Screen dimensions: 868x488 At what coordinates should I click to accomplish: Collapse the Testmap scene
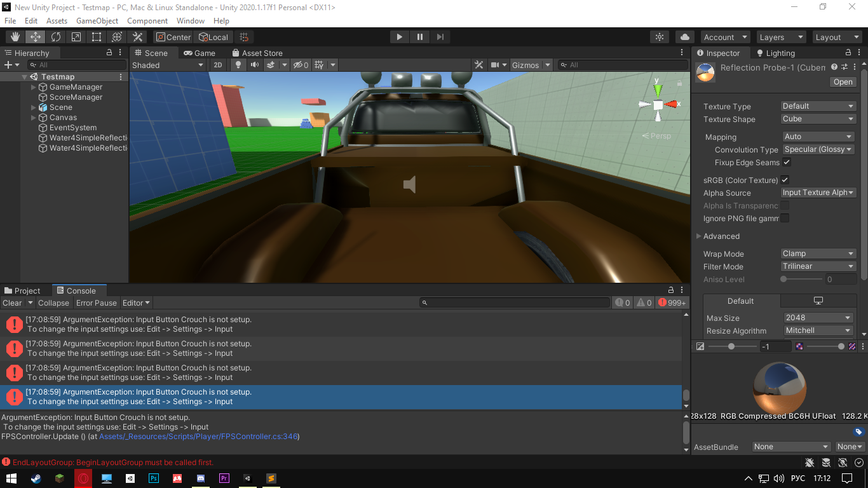[x=24, y=77]
